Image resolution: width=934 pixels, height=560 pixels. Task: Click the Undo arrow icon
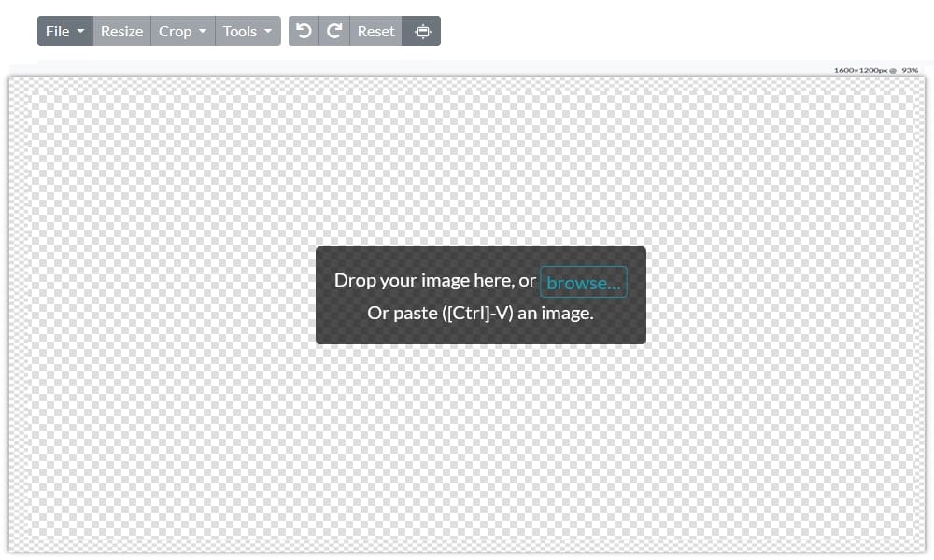tap(304, 31)
